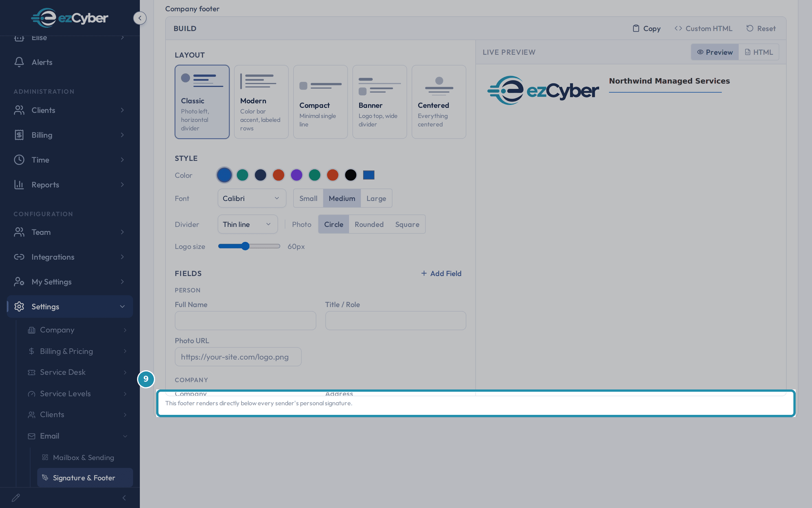Click the My Settings user-gear icon

click(19, 282)
